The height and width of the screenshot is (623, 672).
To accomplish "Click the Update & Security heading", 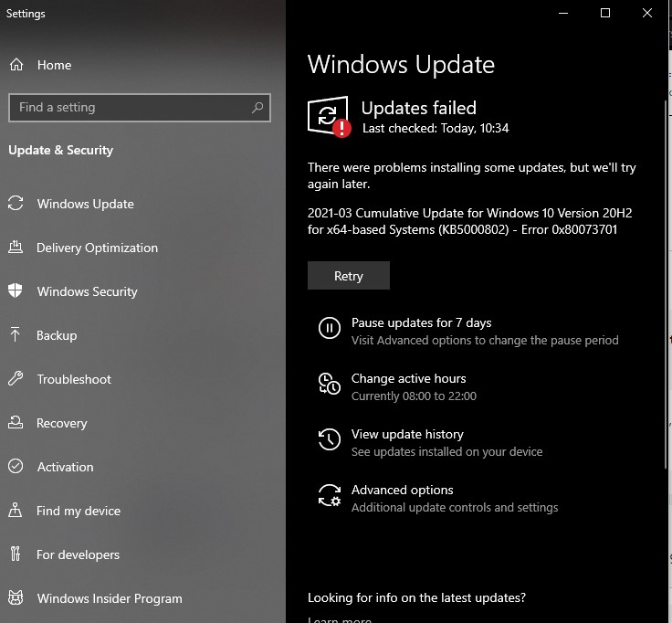I will (60, 150).
